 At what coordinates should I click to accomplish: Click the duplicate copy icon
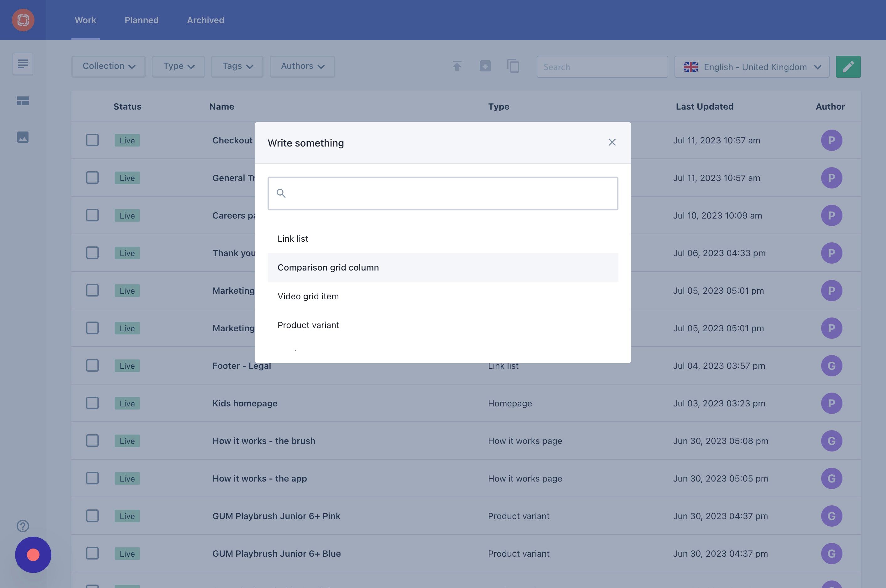513,66
